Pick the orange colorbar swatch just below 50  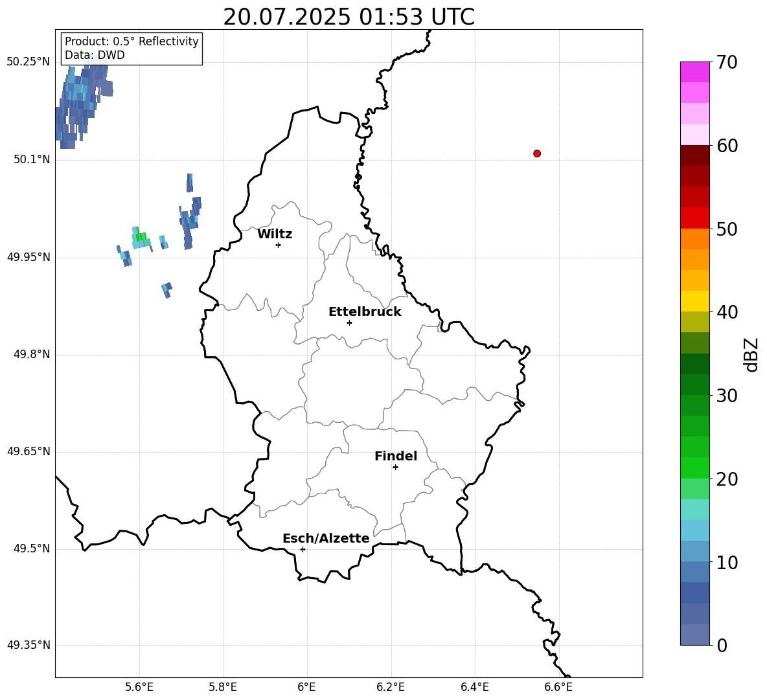(x=695, y=239)
